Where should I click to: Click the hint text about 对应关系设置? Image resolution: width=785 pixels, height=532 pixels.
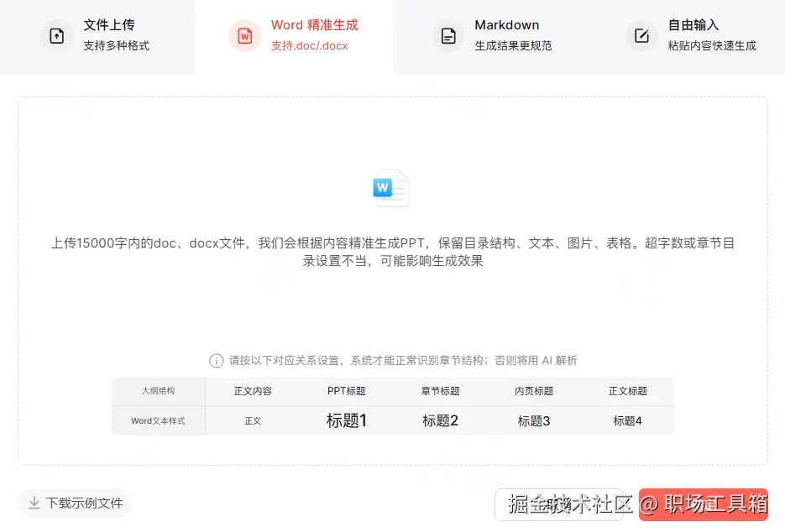point(403,360)
